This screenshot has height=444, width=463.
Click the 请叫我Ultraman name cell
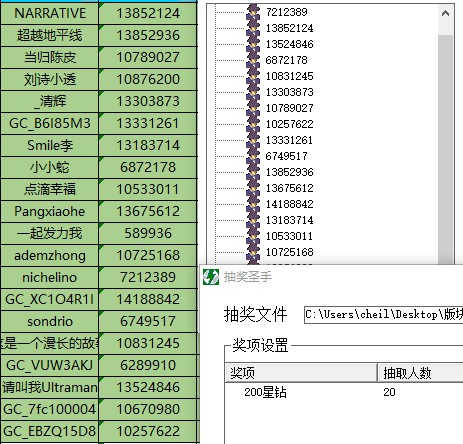[50, 387]
